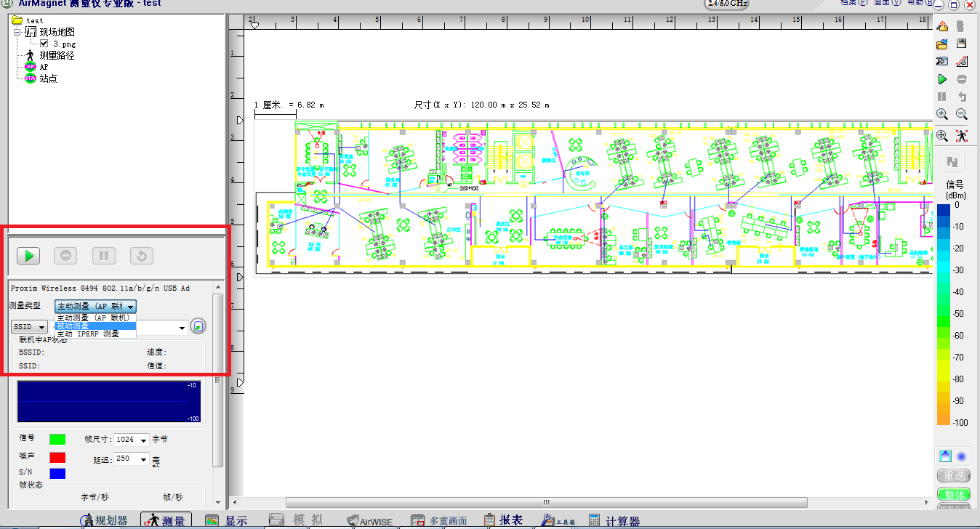Click the green play button in the right toolbar
Screen dimensions: 980x529
(x=942, y=79)
